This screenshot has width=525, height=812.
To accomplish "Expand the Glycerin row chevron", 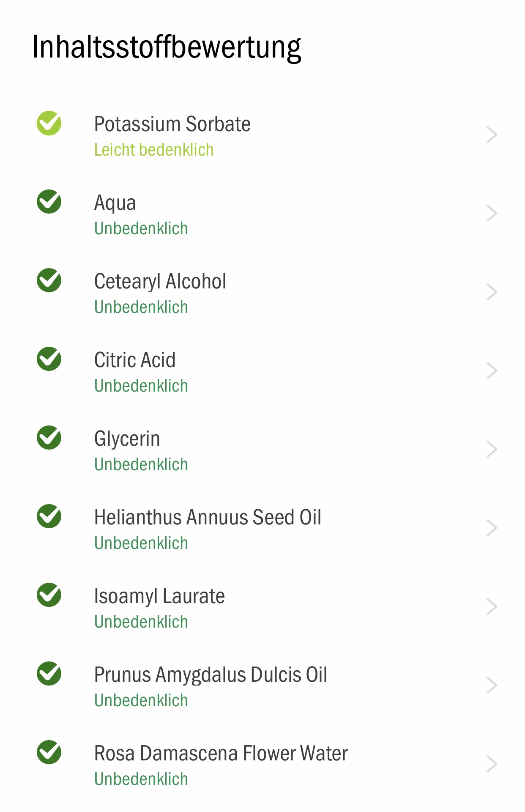I will pyautogui.click(x=492, y=450).
